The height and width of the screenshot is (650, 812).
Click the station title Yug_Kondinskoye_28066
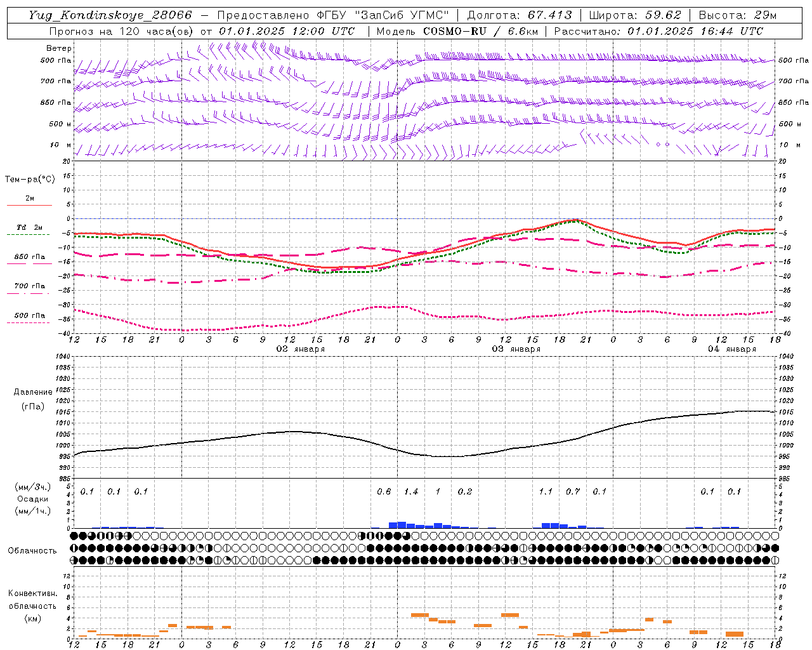[110, 15]
